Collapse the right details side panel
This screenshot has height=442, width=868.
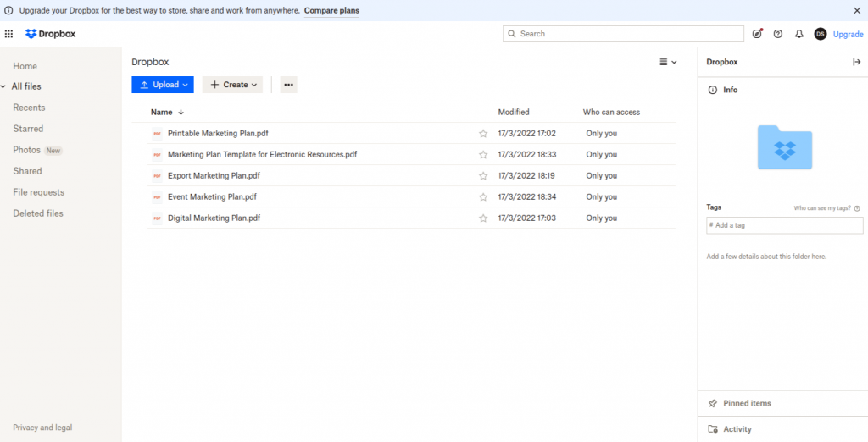click(x=856, y=62)
